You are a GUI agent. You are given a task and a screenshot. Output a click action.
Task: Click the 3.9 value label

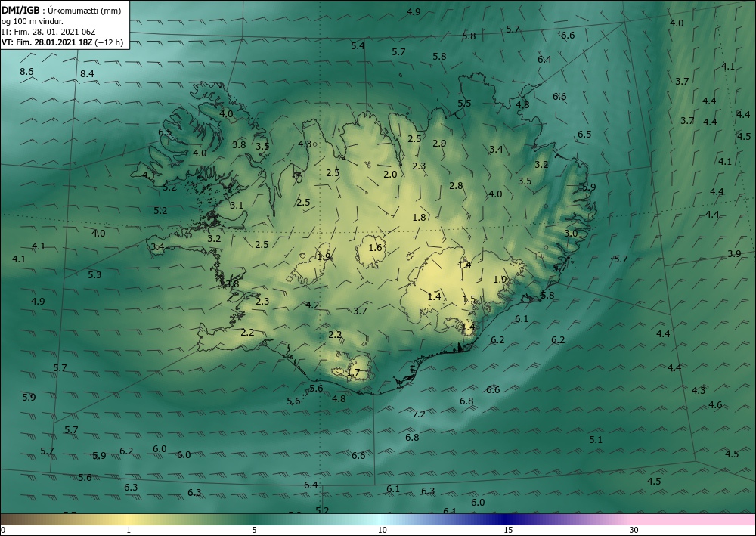734,253
